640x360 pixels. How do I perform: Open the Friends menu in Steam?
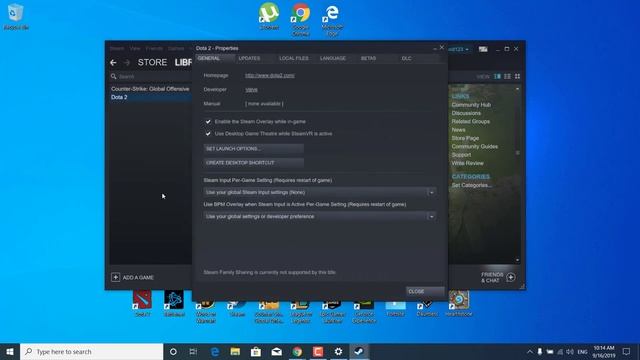(154, 48)
